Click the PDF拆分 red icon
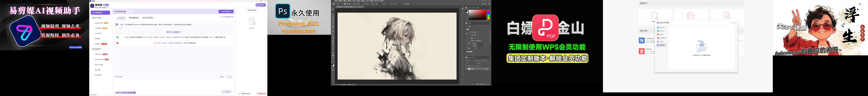The height and width of the screenshot is (96, 868). coord(642,51)
